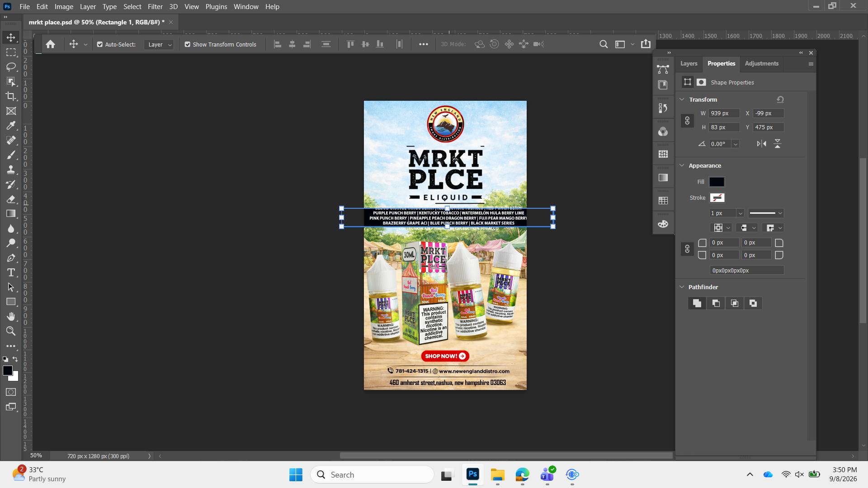The image size is (868, 488).
Task: Select the Lasso tool
Action: point(11,67)
